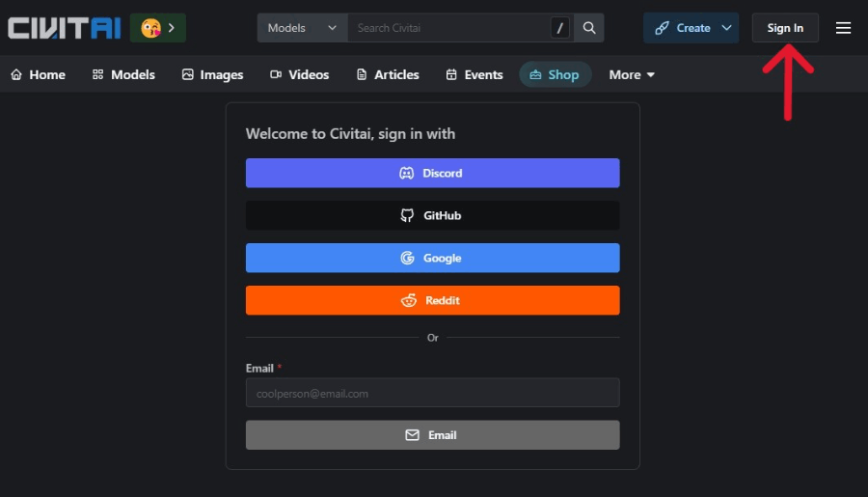
Task: Click the Sign In button
Action: coord(785,28)
